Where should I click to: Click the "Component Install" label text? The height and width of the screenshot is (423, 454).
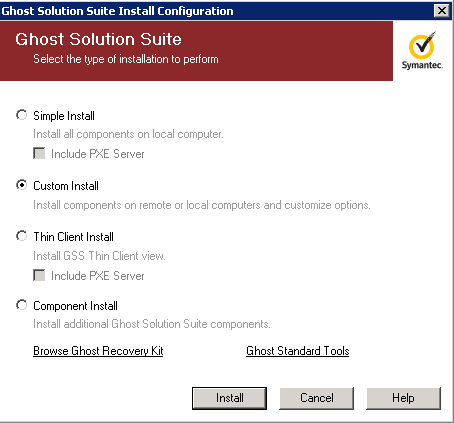click(75, 306)
